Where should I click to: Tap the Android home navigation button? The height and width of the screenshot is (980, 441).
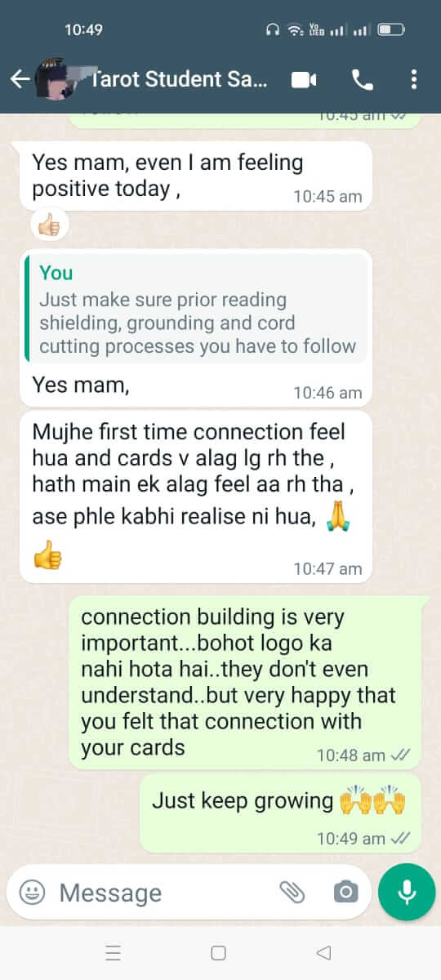tap(218, 953)
